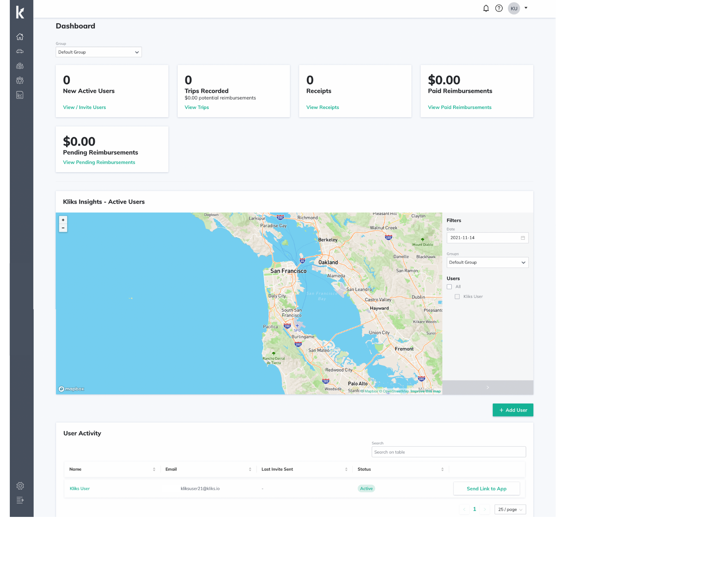
Task: Zoom in the map with plus
Action: click(x=63, y=220)
